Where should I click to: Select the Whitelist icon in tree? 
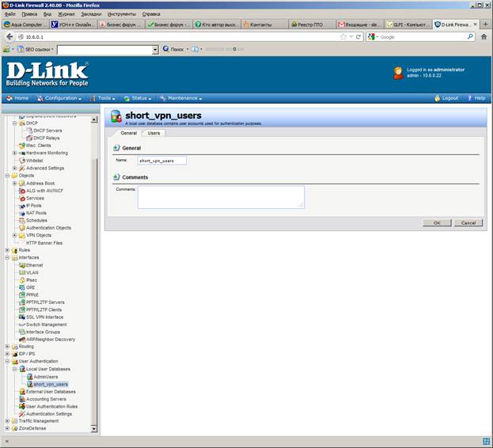[x=22, y=161]
